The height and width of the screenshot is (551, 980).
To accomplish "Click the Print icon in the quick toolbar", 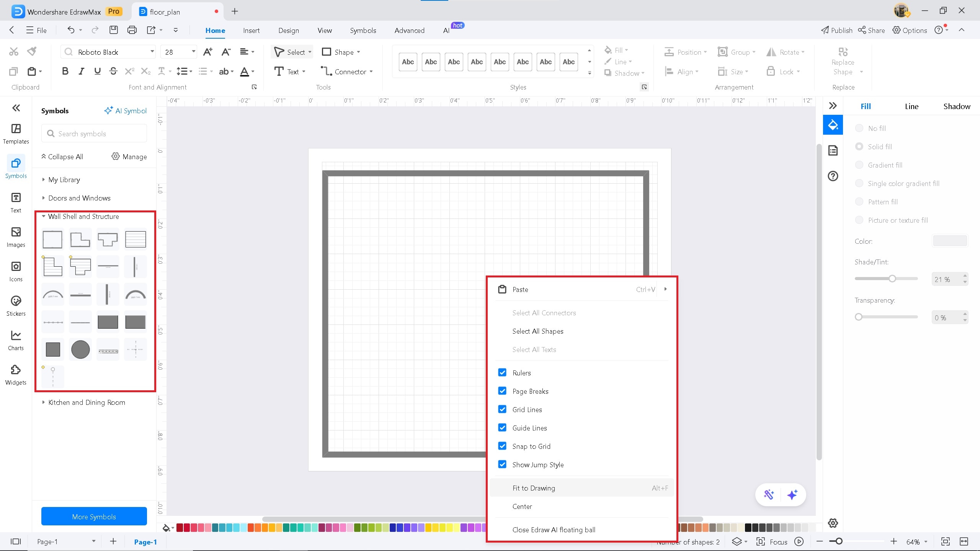I will (132, 30).
